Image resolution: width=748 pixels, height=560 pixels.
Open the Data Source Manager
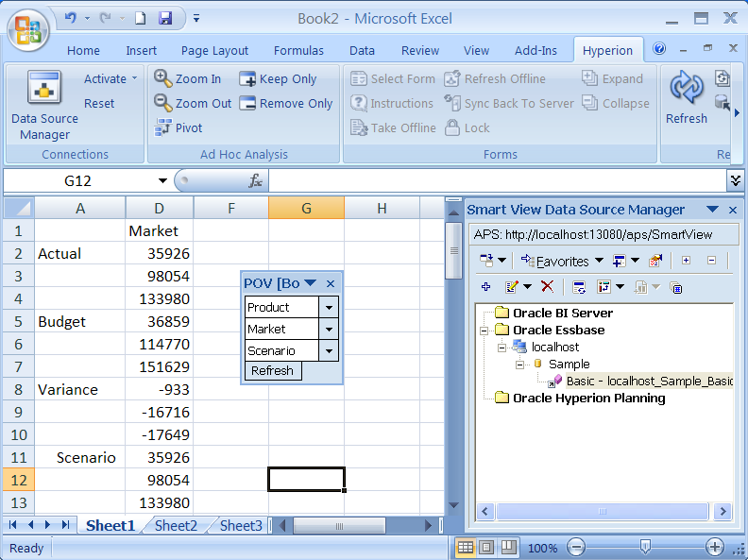[44, 106]
